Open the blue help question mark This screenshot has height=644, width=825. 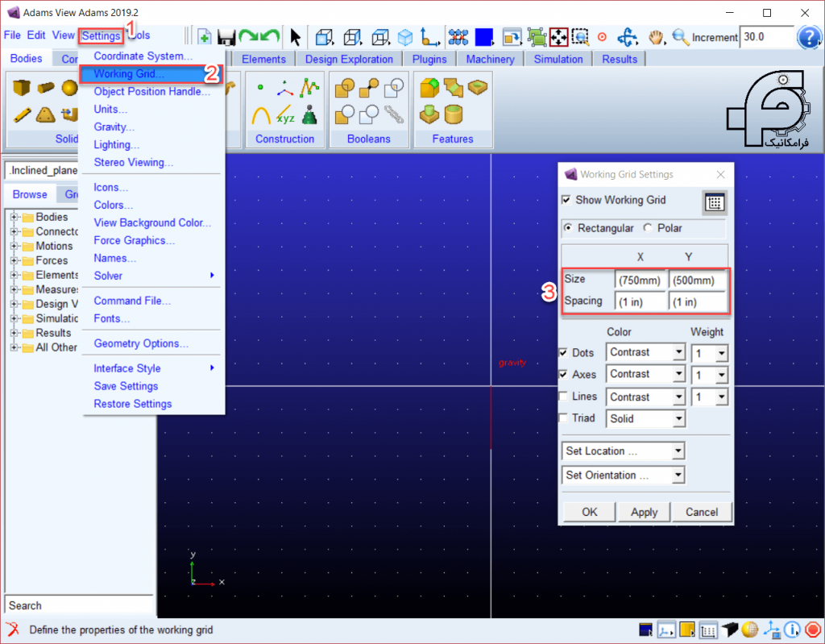coord(809,37)
